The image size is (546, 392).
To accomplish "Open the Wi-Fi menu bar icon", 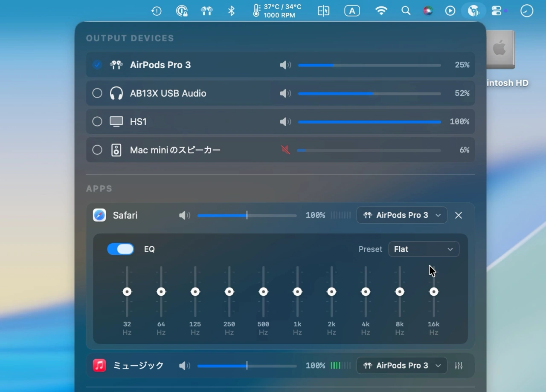I will 381,11.
